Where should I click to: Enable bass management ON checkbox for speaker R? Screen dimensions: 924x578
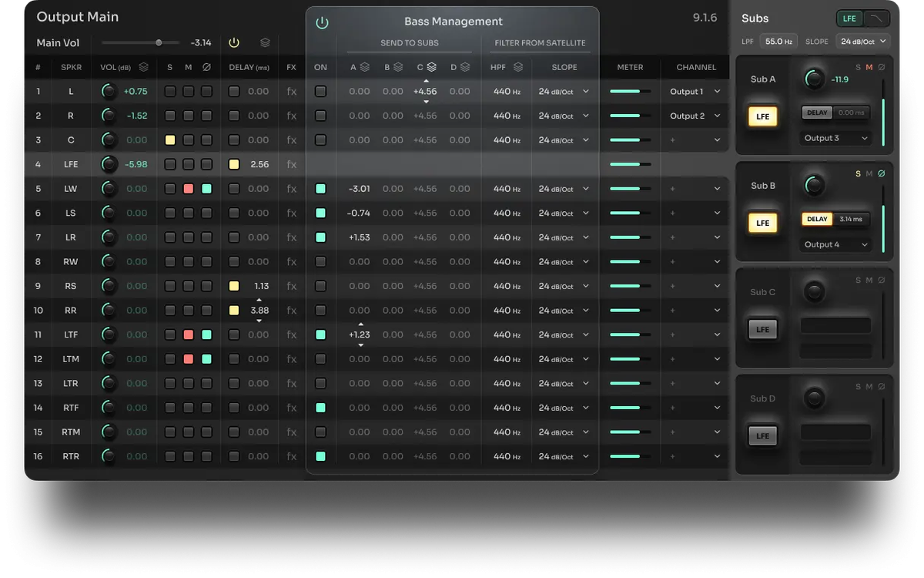(320, 116)
